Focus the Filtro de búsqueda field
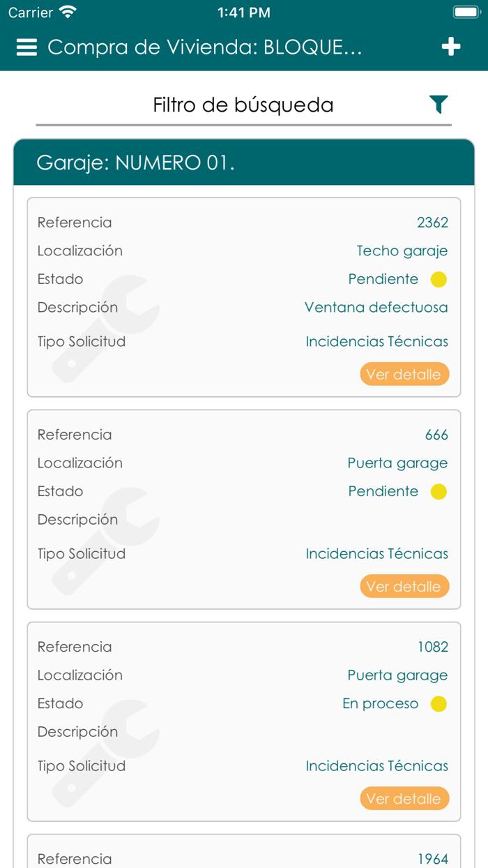Screen dimensions: 488x868 [243, 105]
